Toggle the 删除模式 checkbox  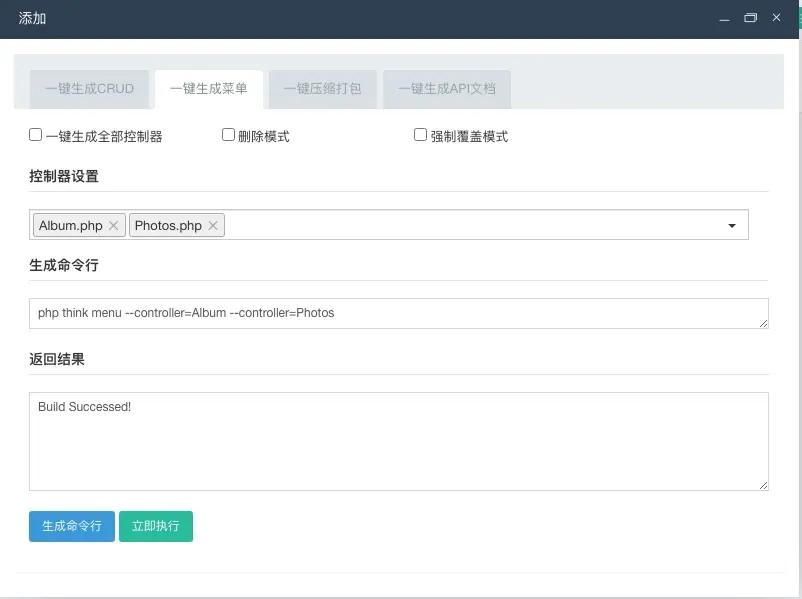tap(228, 135)
